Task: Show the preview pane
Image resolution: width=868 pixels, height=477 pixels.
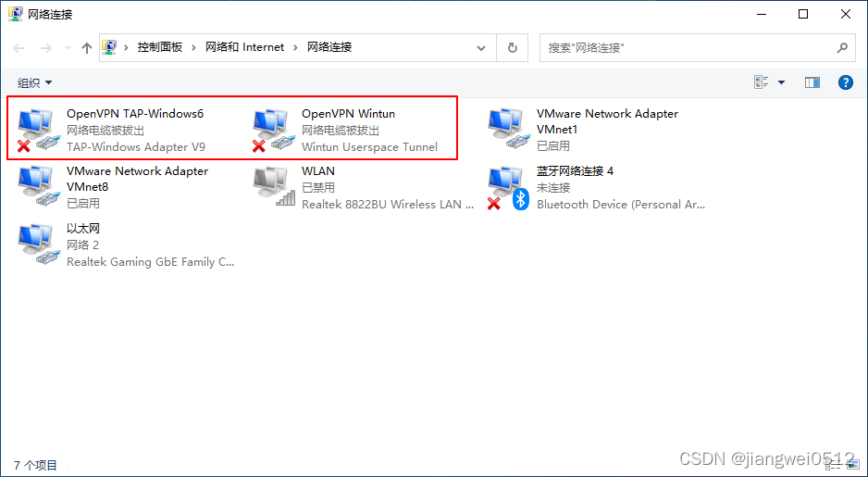Action: click(812, 82)
